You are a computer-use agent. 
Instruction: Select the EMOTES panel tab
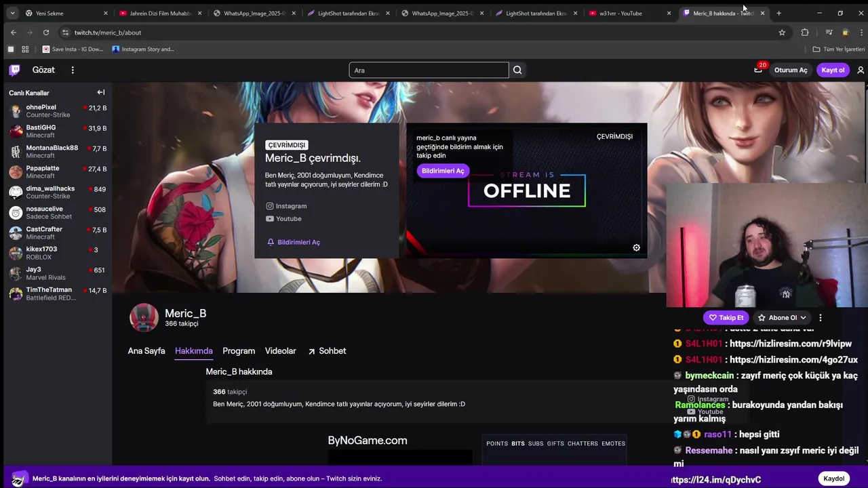pyautogui.click(x=614, y=444)
